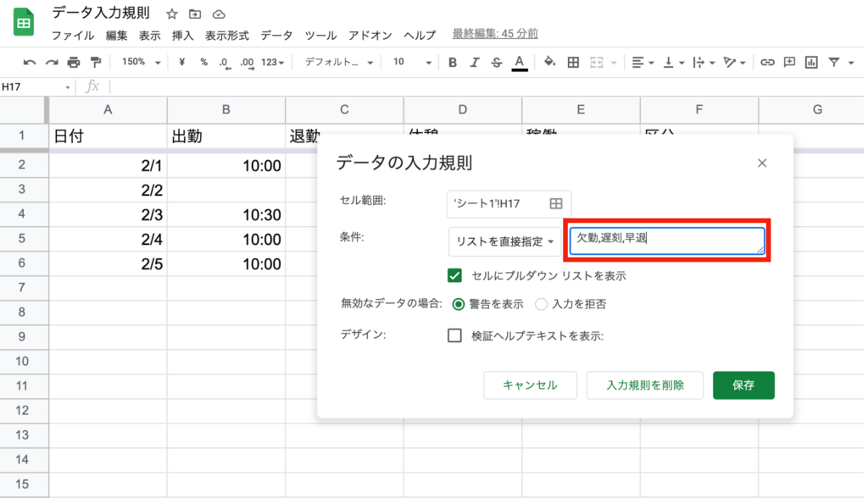Apply yen currency format
The width and height of the screenshot is (868, 498).
[x=181, y=62]
